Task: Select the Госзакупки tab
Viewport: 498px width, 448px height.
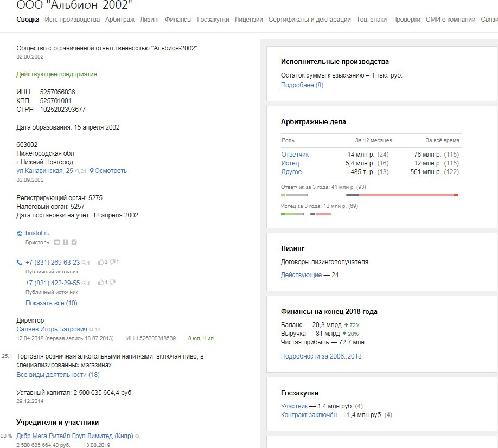Action: tap(213, 20)
